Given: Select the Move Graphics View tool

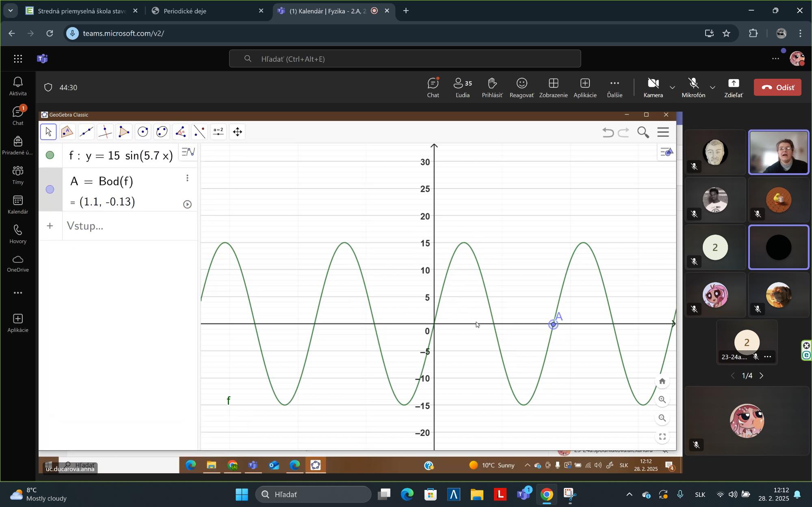Looking at the screenshot, I should point(237,132).
